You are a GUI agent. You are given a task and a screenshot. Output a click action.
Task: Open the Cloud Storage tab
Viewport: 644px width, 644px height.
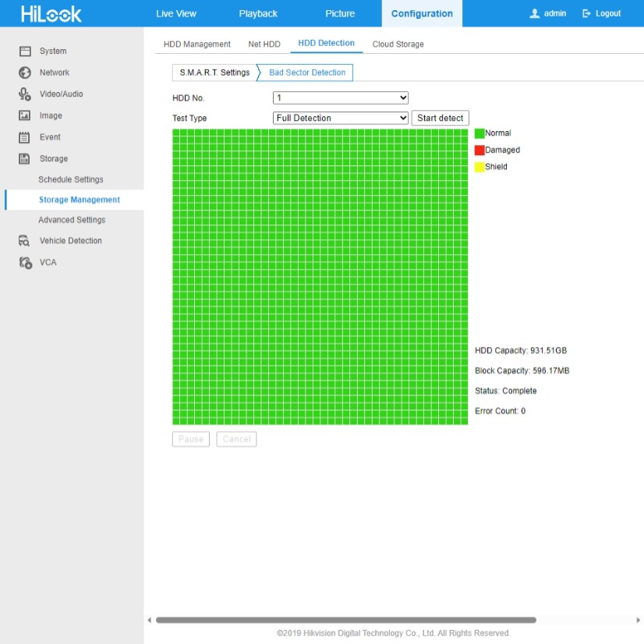(x=398, y=44)
